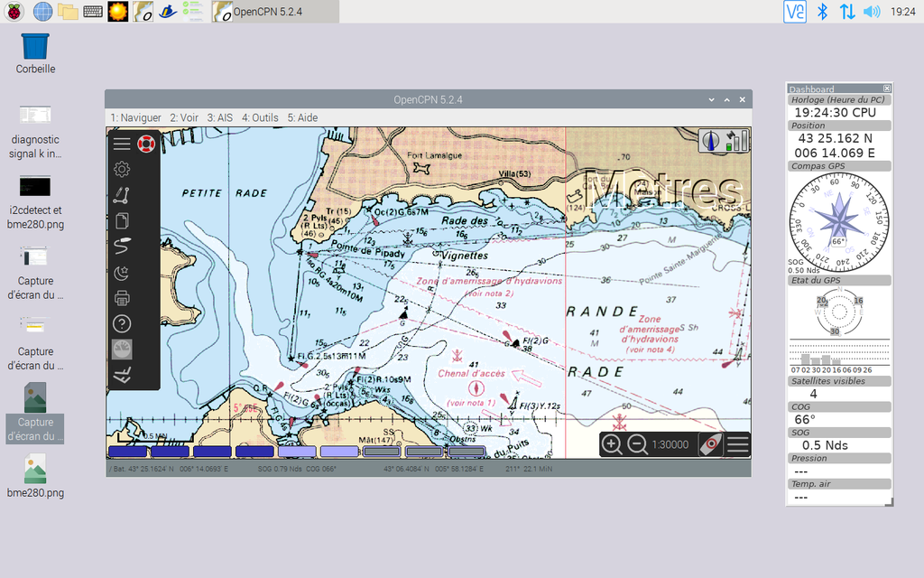
Task: Launch the sun weather app icon
Action: pyautogui.click(x=118, y=11)
